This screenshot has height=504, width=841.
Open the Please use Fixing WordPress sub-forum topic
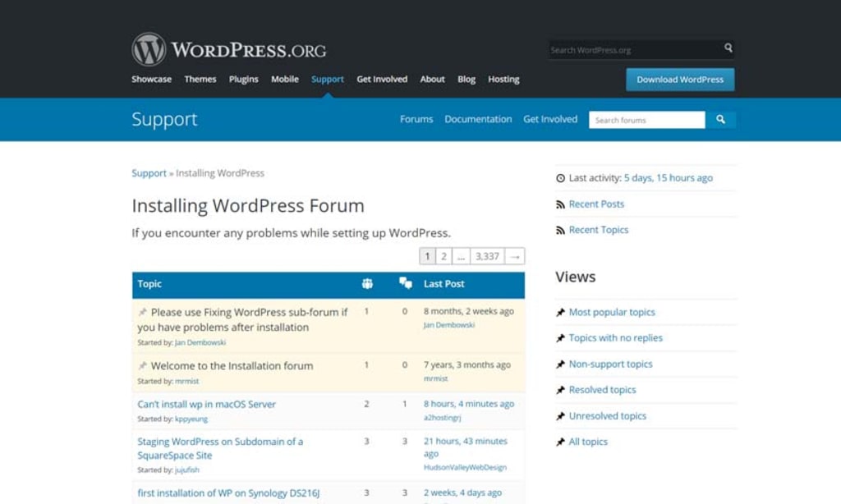(242, 319)
